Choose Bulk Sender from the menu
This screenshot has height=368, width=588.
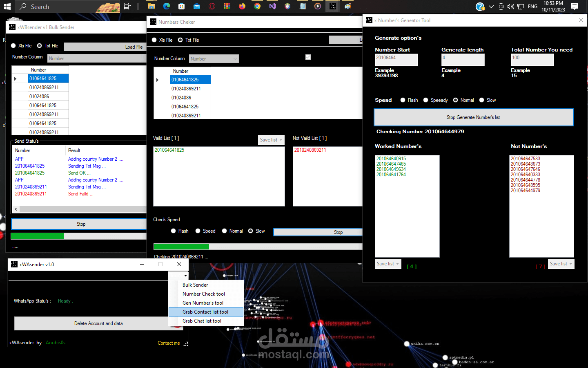pyautogui.click(x=206, y=285)
